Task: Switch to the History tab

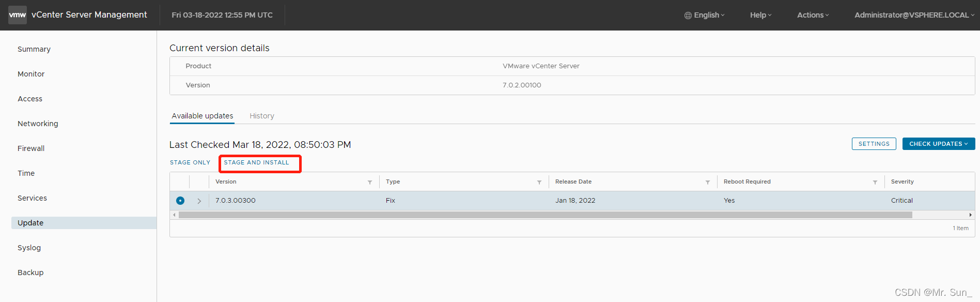Action: (262, 116)
